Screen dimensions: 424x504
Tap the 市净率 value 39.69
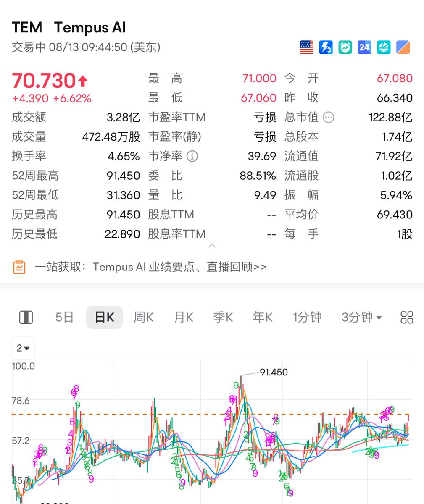262,156
